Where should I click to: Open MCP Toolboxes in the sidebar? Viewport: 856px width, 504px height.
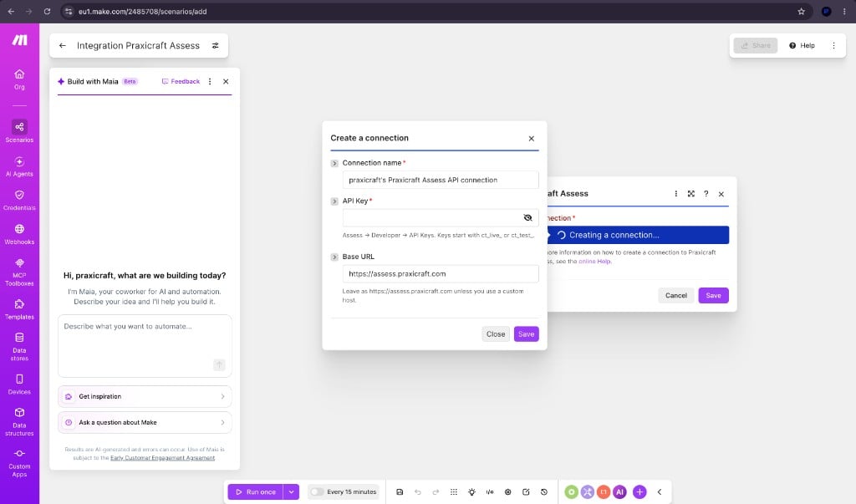coord(19,272)
